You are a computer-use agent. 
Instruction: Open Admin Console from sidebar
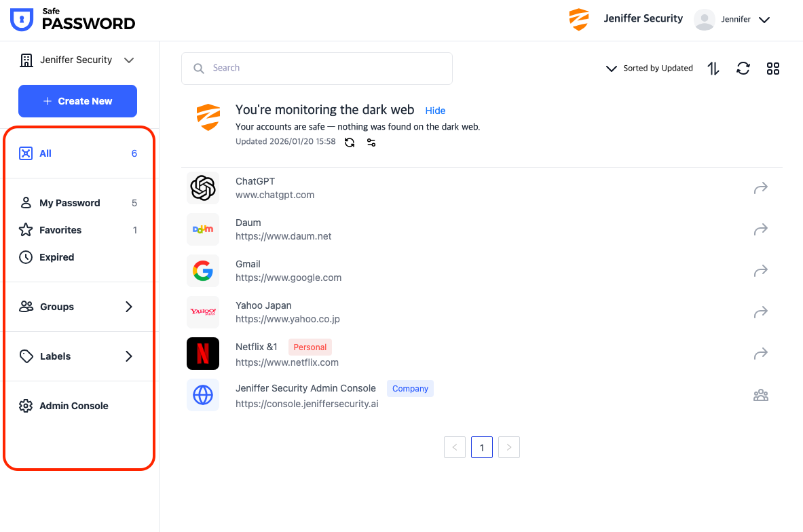pyautogui.click(x=73, y=406)
